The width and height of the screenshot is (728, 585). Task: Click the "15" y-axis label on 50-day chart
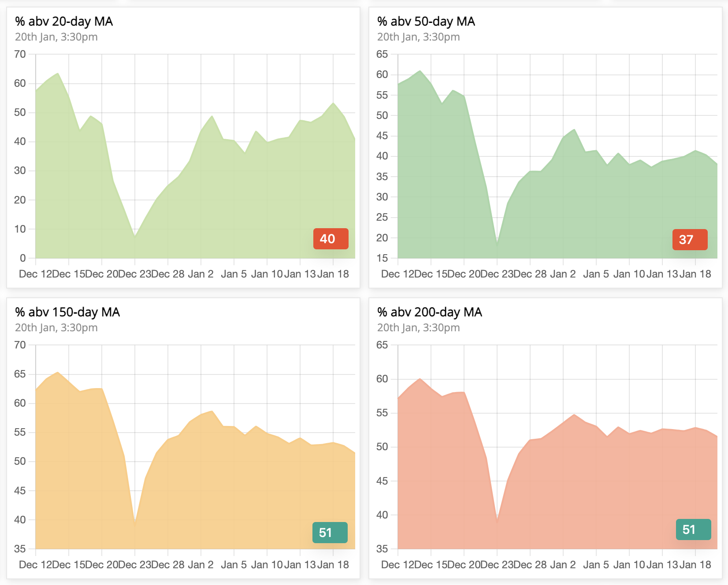(382, 258)
